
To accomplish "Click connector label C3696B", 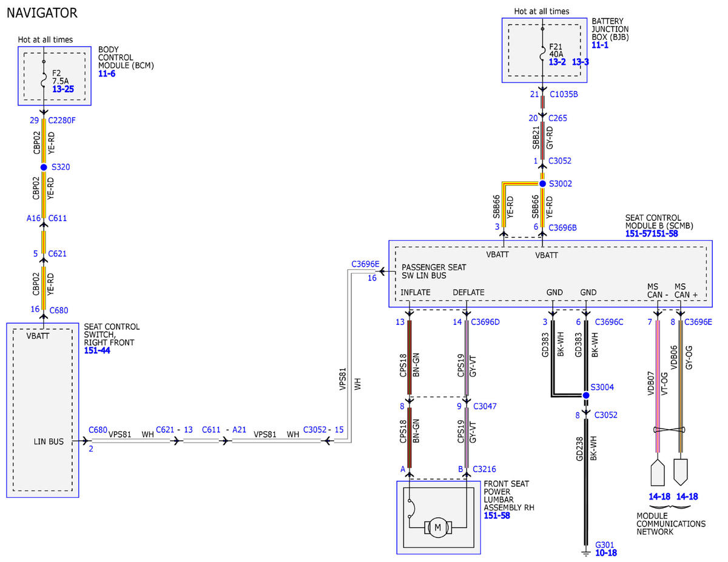I will click(x=563, y=227).
